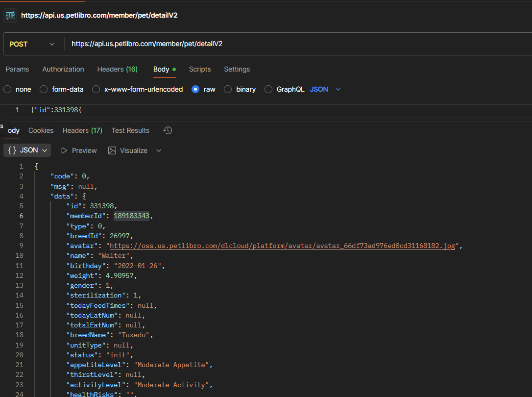Switch to the response Cookies tab
532x397 pixels.
tap(41, 130)
